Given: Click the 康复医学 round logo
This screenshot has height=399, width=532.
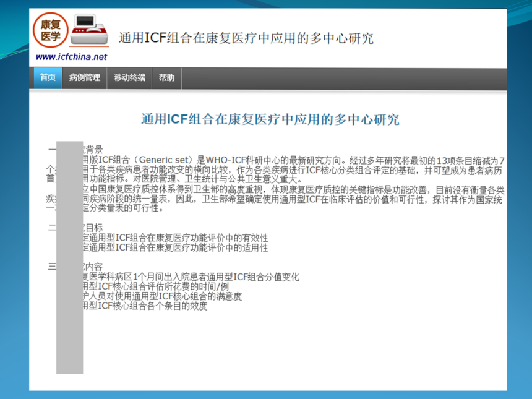Looking at the screenshot, I should click(51, 30).
